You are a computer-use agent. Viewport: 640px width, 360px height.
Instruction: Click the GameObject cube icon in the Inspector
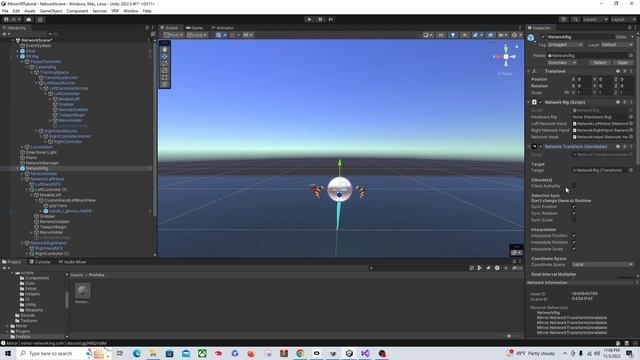pos(531,38)
